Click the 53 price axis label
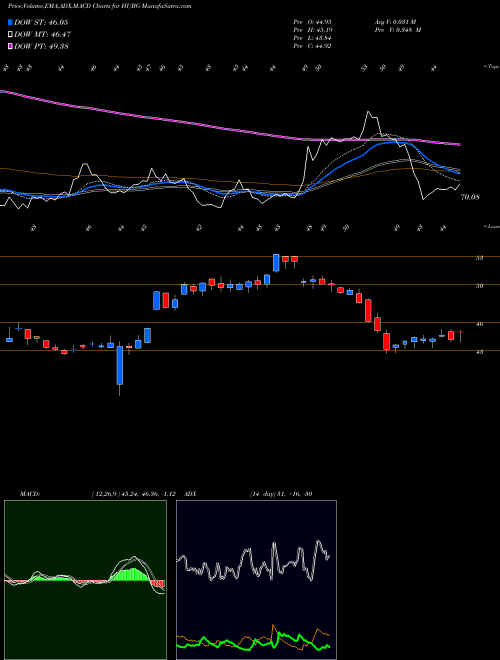Screen dimensions: 500x660 tap(479, 258)
